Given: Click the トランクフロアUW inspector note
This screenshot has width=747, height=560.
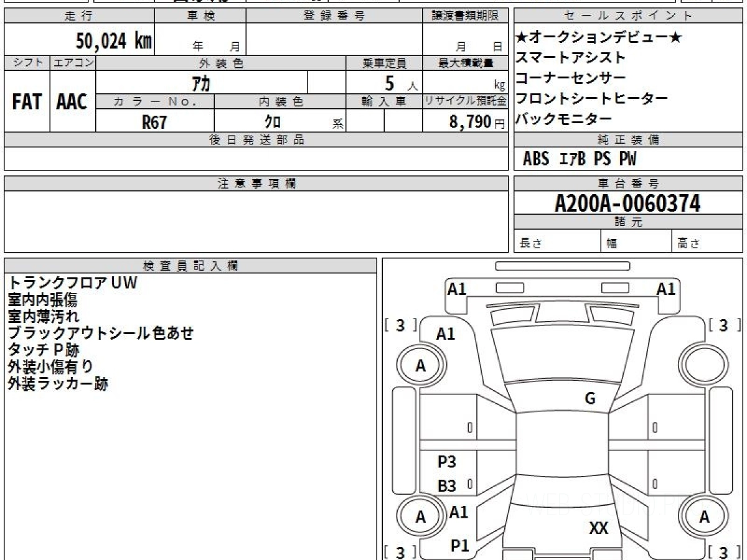Looking at the screenshot, I should point(72,283).
